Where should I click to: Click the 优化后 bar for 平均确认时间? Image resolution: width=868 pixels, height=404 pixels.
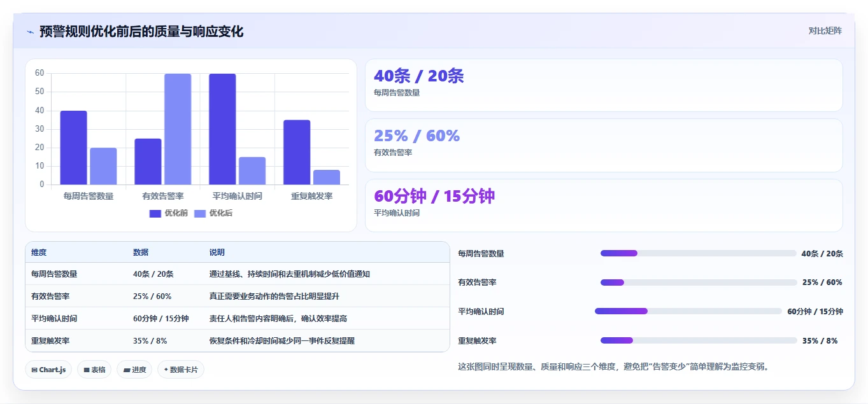coord(252,171)
